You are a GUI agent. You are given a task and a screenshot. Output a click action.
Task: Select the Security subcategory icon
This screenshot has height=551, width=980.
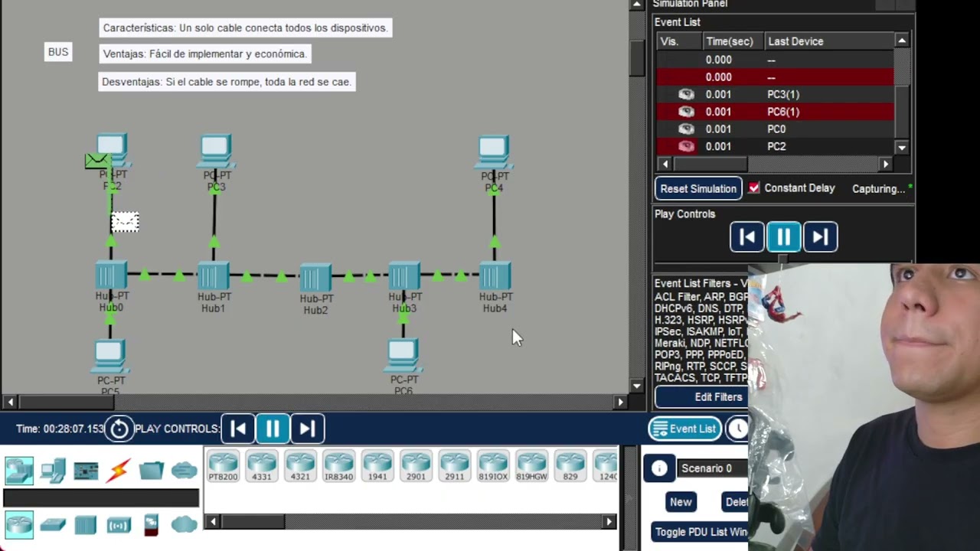[151, 525]
